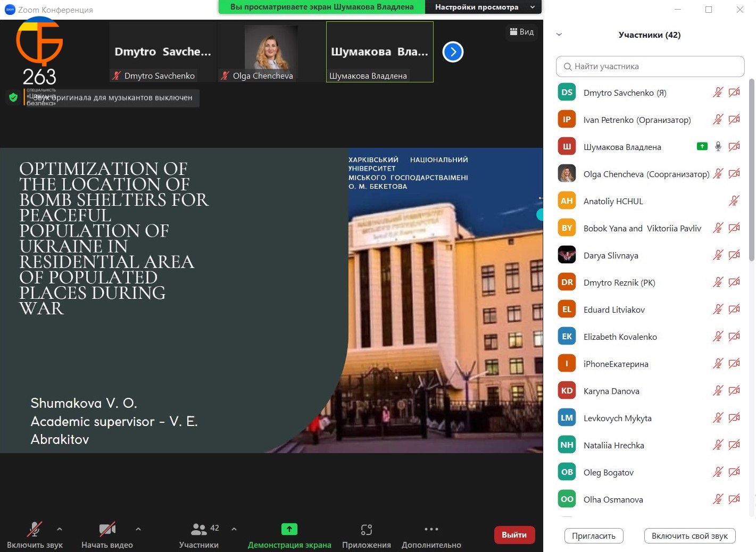Screen dimensions: 756x552
Task: Open the Участники participants panel icon
Action: coord(198,529)
